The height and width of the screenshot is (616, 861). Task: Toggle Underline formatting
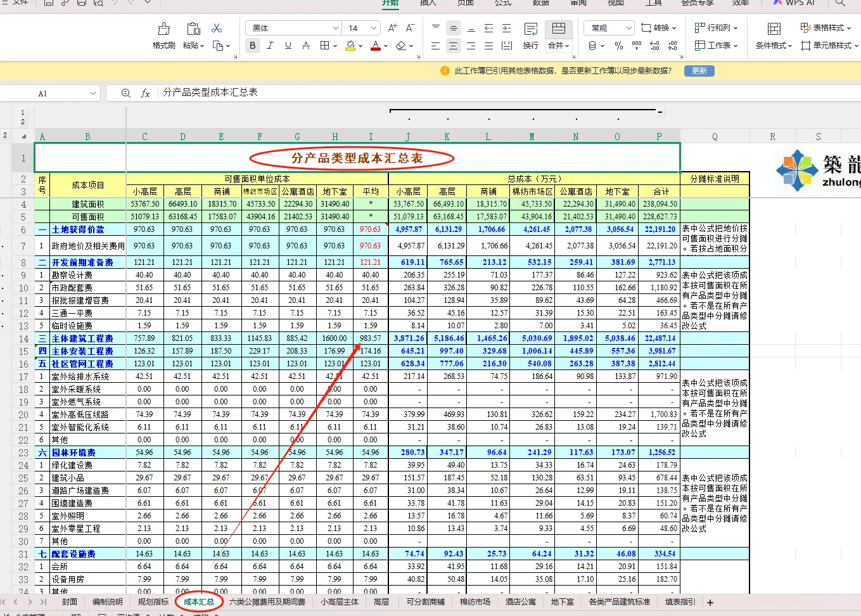tap(288, 46)
